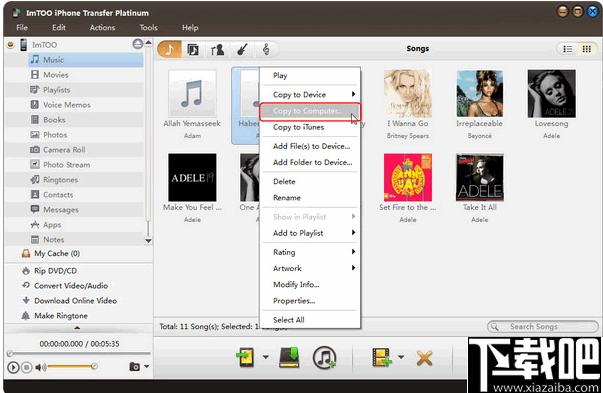This screenshot has height=393, width=603.
Task: Click the orange X delete icon
Action: click(425, 358)
